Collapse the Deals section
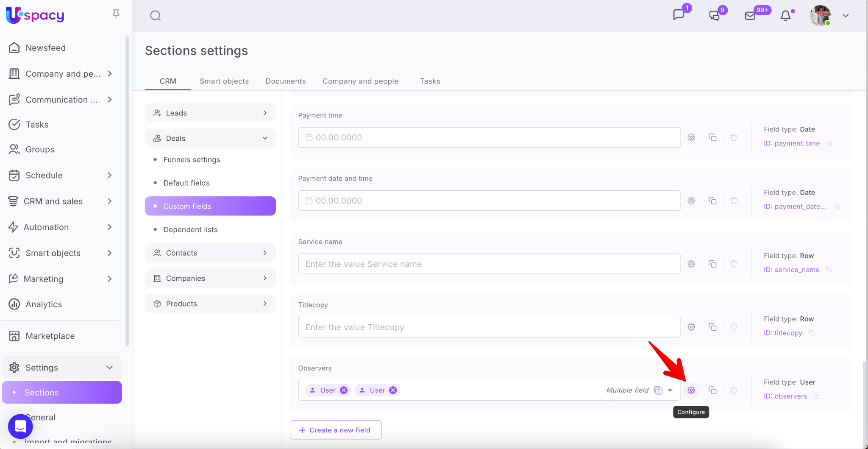The width and height of the screenshot is (868, 449). [x=265, y=138]
